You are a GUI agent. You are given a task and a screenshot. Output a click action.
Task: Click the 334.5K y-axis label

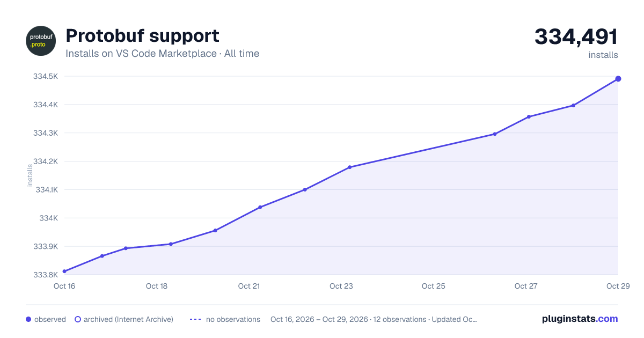46,76
